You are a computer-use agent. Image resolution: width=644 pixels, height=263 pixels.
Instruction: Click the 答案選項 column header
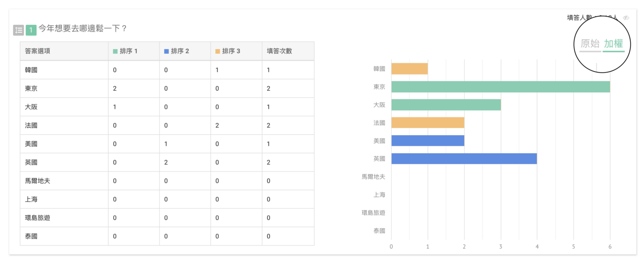coord(38,51)
